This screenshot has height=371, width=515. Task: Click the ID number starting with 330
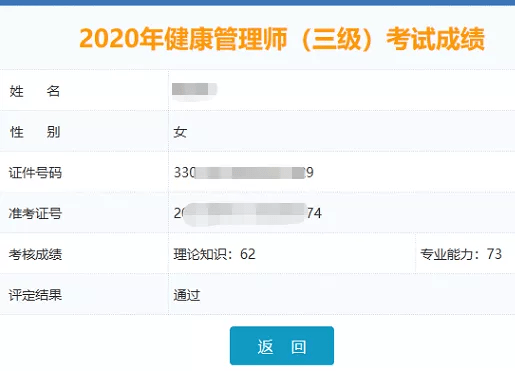[x=244, y=173]
